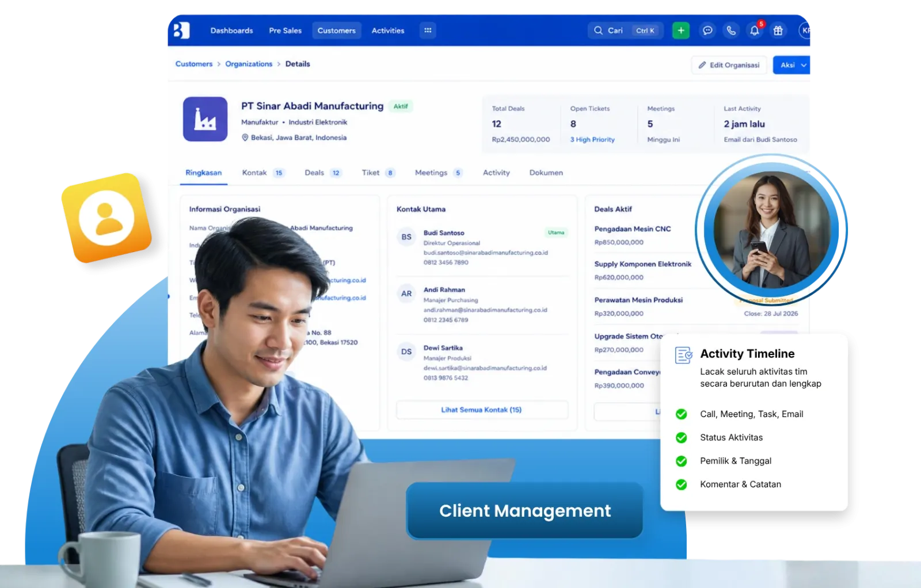Click Budi Santoso's email address
The width and height of the screenshot is (921, 588).
point(486,253)
